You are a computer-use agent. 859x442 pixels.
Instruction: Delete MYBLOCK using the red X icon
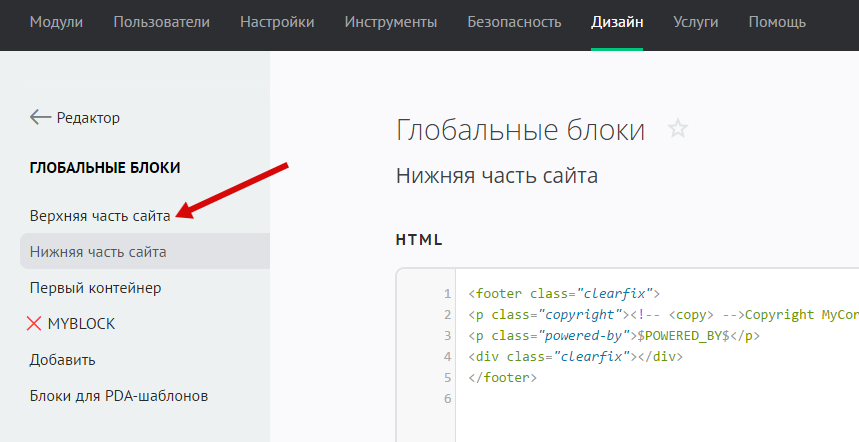point(35,324)
